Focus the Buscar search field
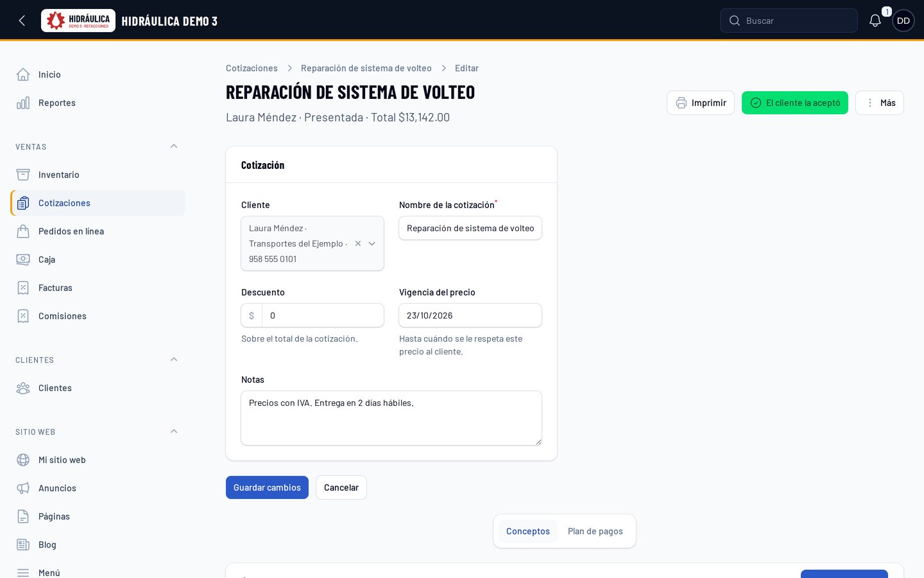924x578 pixels. click(789, 21)
